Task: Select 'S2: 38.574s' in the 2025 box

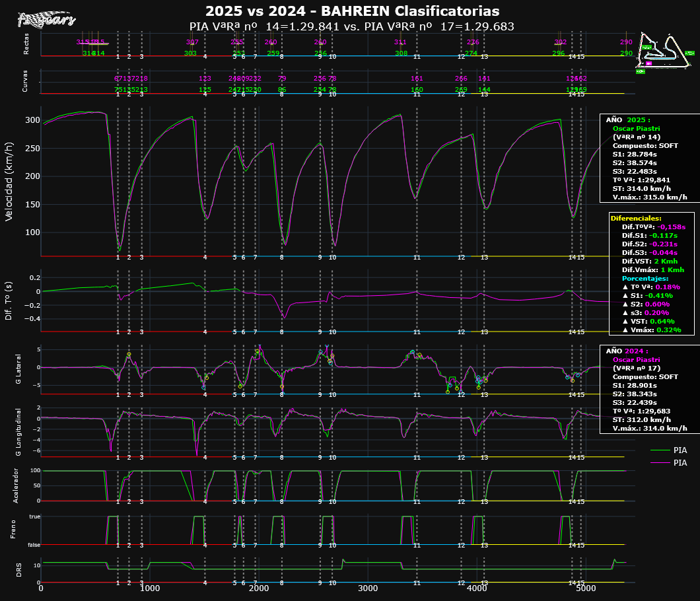Action: [635, 163]
